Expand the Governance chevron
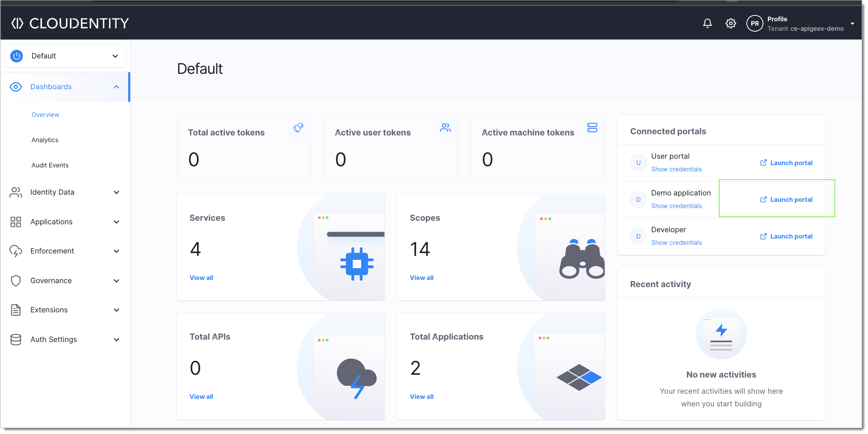Viewport: 868px width, 434px height. tap(116, 281)
